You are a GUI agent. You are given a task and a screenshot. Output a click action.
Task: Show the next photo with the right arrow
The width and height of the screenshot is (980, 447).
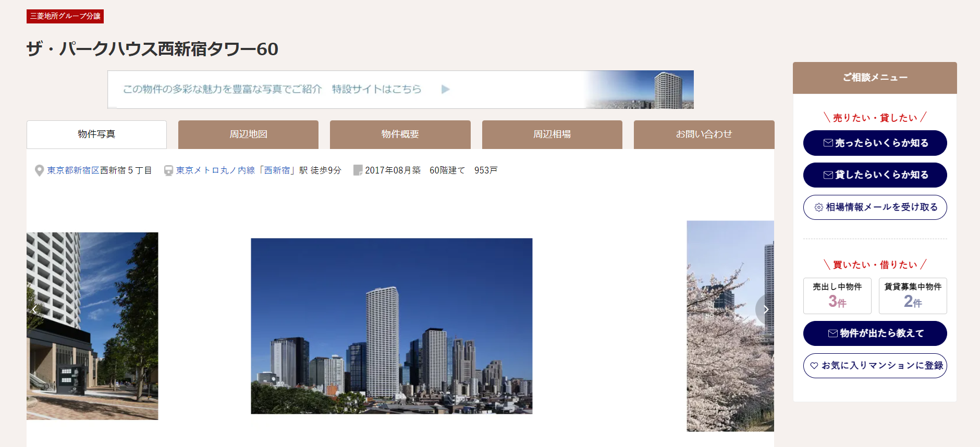(x=765, y=309)
